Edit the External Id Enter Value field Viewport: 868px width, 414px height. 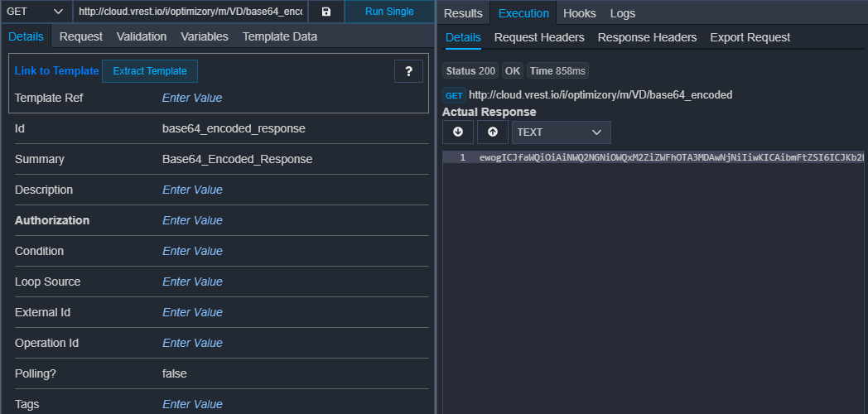(192, 312)
